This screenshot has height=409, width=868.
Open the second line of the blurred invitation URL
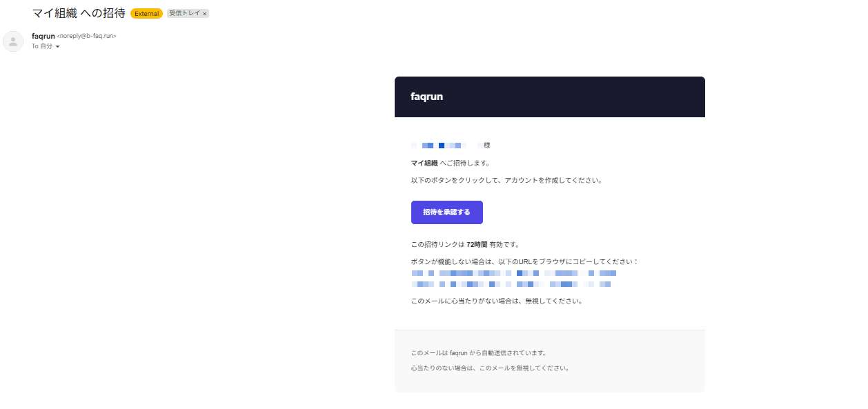click(511, 284)
